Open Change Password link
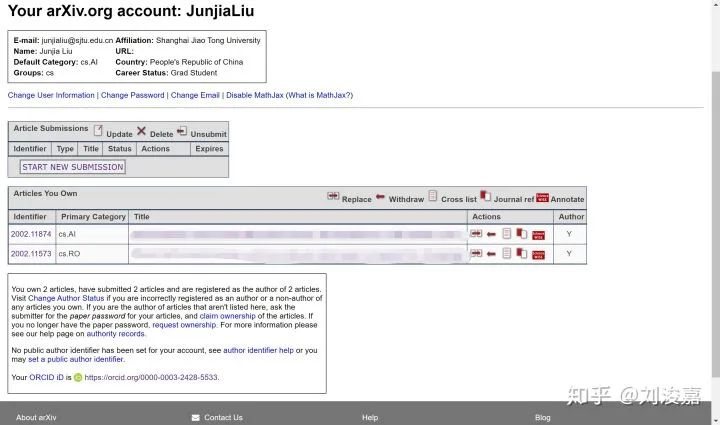The image size is (720, 425). pos(132,95)
